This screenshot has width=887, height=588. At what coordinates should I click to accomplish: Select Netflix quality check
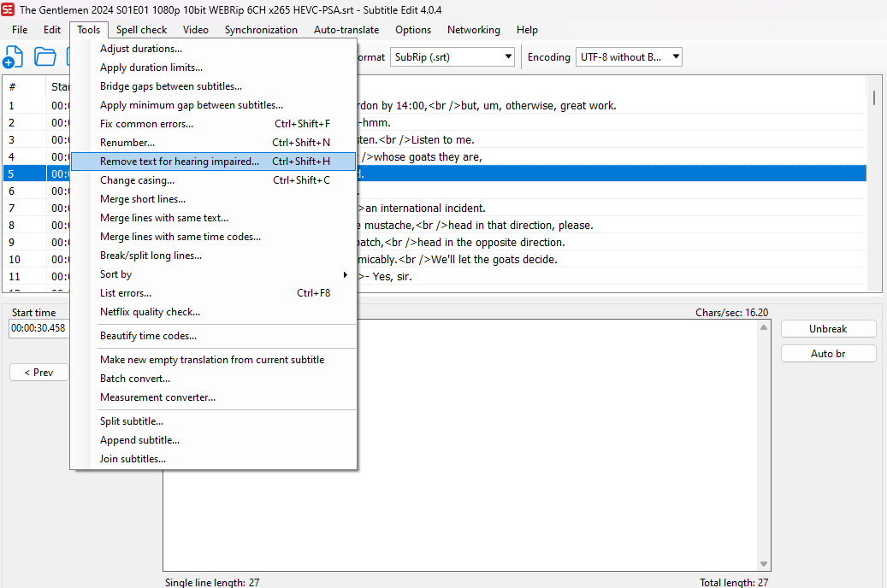(213, 312)
